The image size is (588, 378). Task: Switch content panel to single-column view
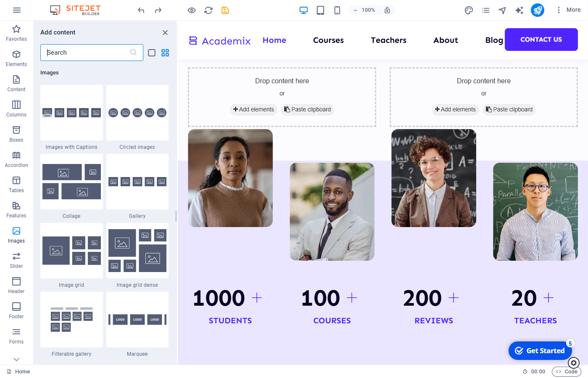point(152,53)
